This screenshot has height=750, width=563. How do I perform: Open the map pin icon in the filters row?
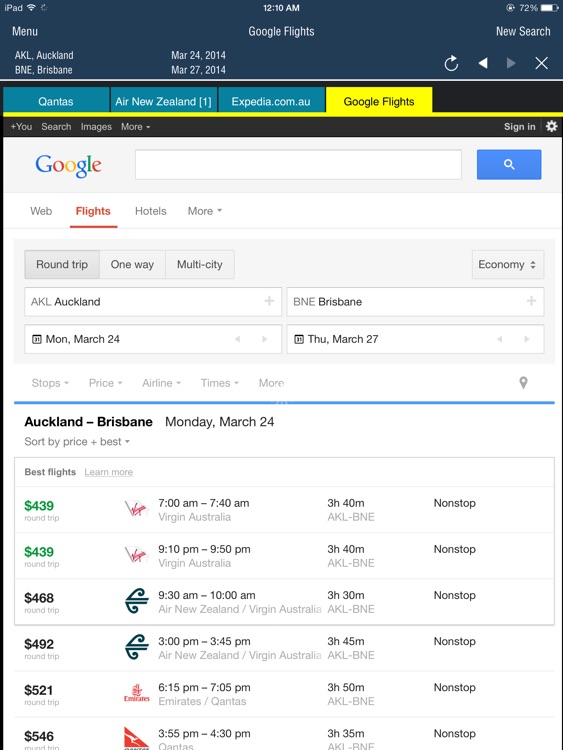point(523,383)
